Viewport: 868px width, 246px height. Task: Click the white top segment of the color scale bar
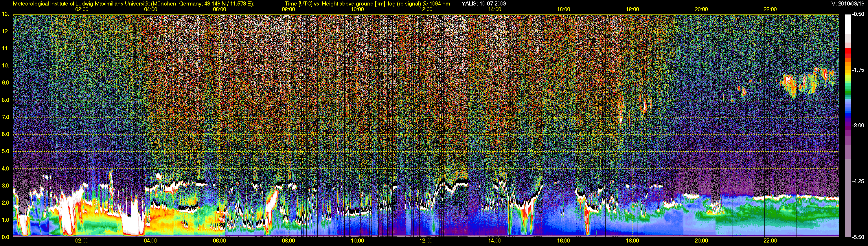click(x=847, y=24)
